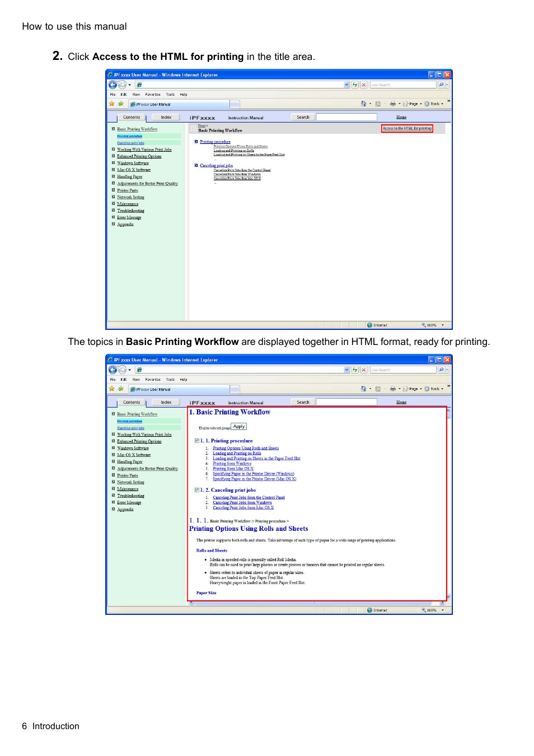The image size is (534, 756).
Task: Click Back arrow in lower browser window
Action: (113, 370)
